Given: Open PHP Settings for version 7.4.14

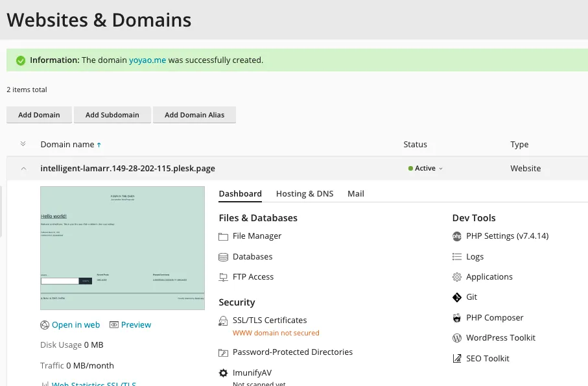Looking at the screenshot, I should click(x=457, y=235).
